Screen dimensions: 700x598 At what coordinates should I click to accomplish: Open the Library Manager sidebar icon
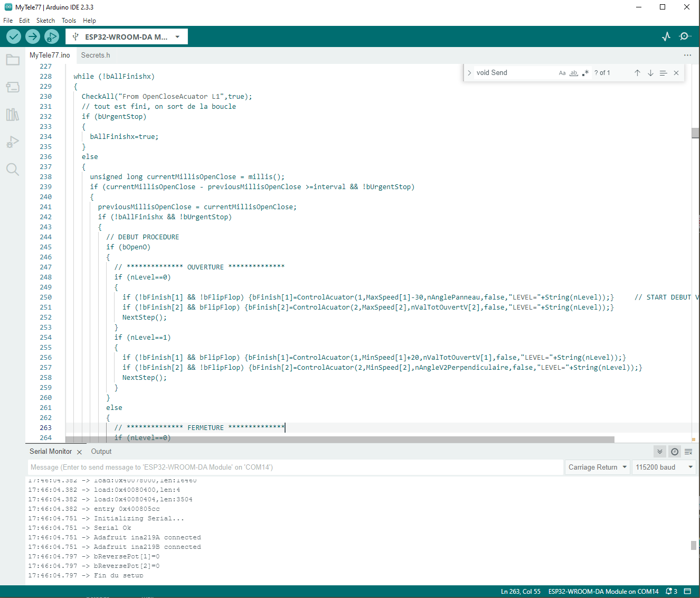tap(13, 115)
